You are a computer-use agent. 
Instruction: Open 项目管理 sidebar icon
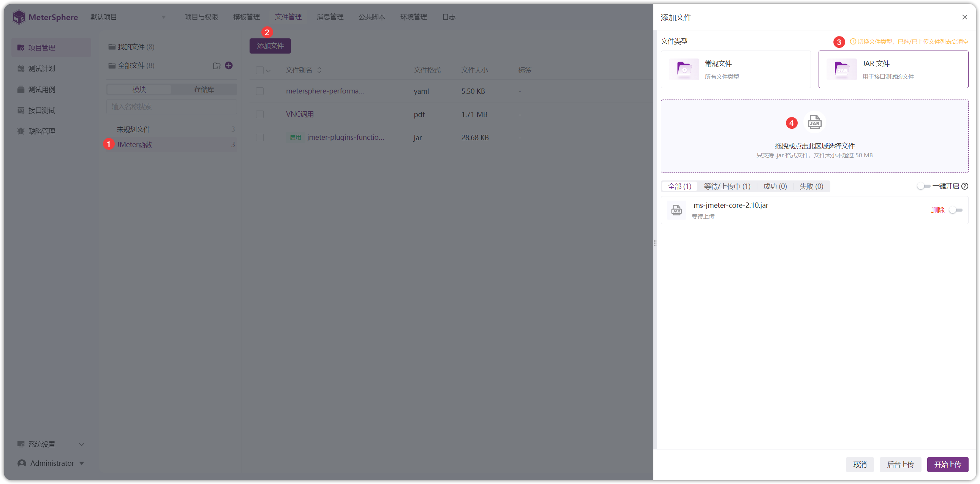tap(21, 47)
